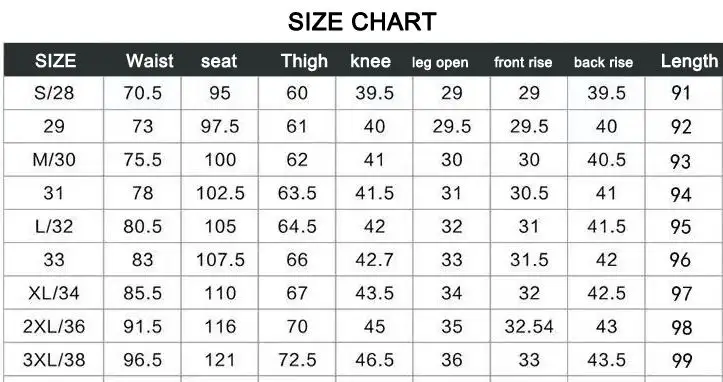This screenshot has width=723, height=382.
Task: Click the SIZE column header
Action: (x=55, y=61)
